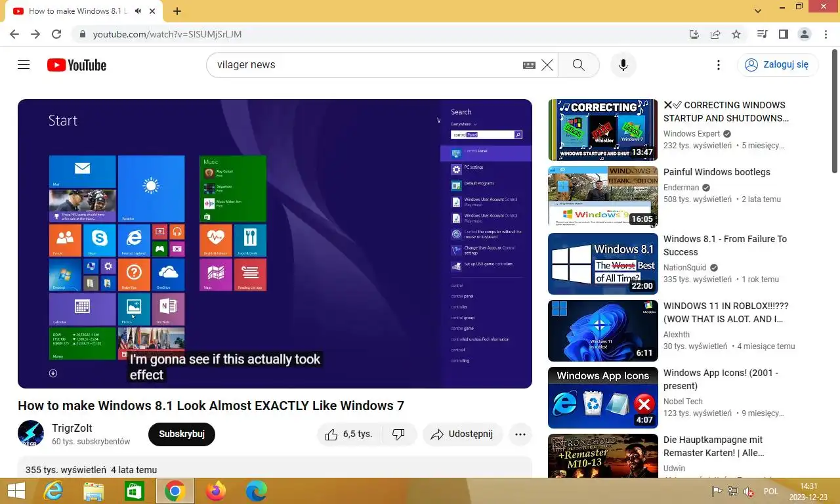Launch Microsoft Edge from taskbar
The height and width of the screenshot is (504, 840).
256,491
